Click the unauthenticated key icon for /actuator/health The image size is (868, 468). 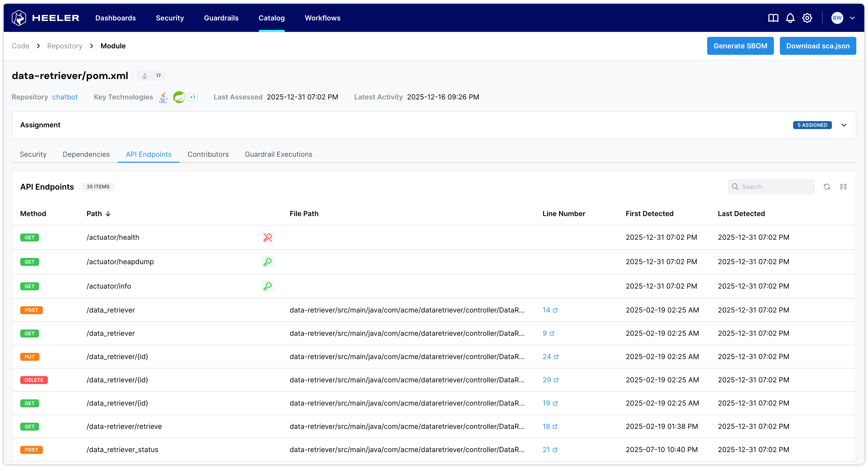point(267,237)
